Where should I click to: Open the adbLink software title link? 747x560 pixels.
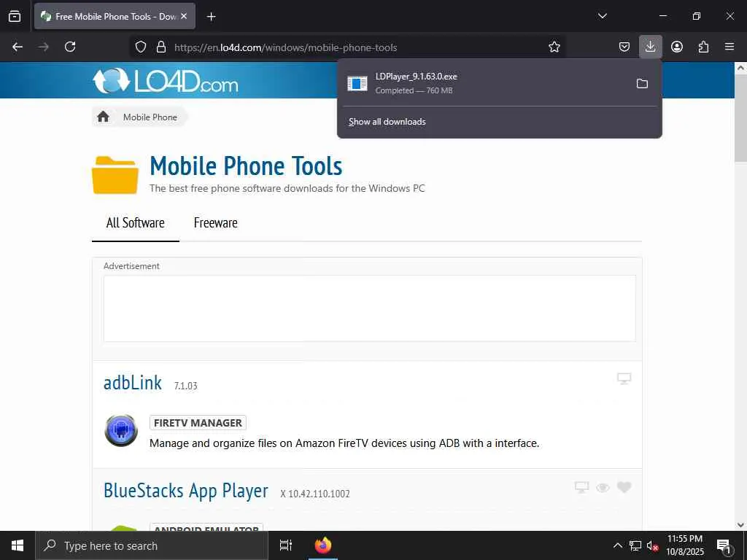(x=133, y=383)
